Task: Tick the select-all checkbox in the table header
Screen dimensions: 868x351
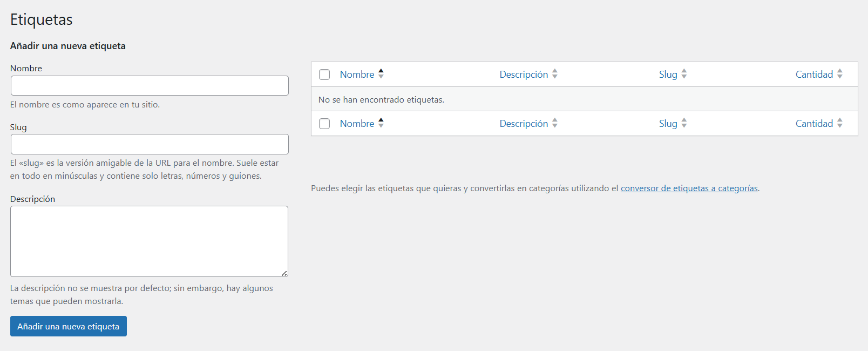Action: pos(324,75)
